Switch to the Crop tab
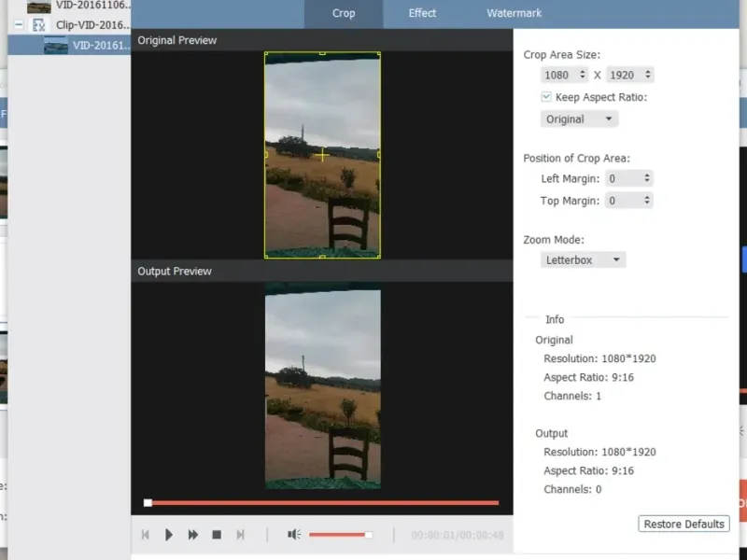747x560 pixels. pos(344,13)
